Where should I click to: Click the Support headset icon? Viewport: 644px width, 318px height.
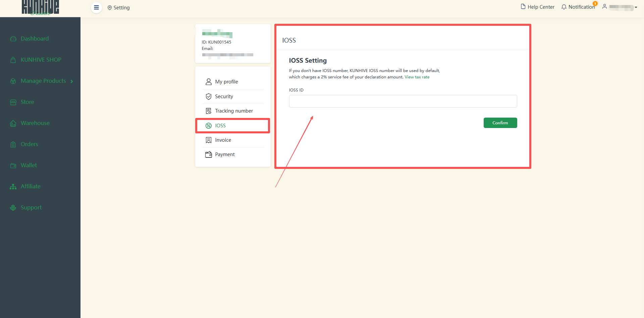(13, 208)
